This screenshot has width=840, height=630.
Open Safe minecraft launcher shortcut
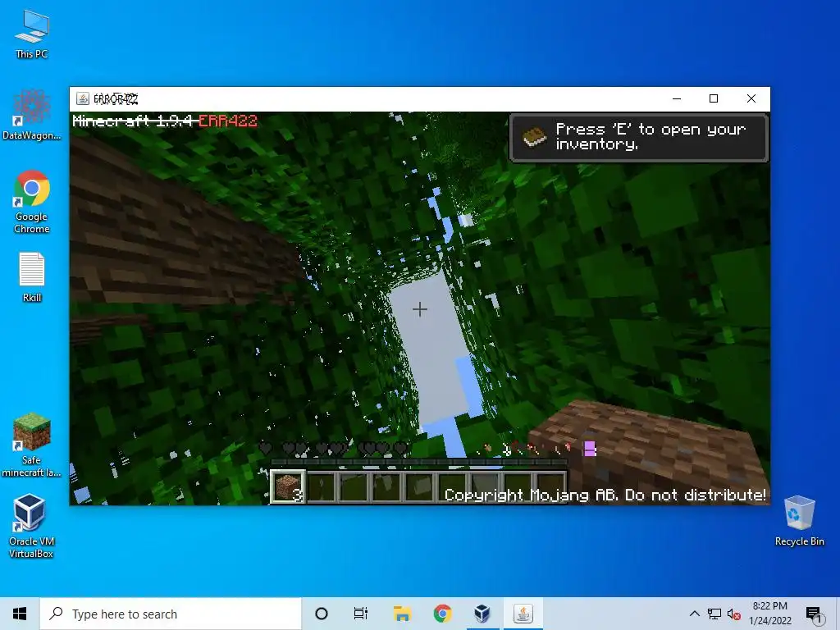click(x=32, y=445)
